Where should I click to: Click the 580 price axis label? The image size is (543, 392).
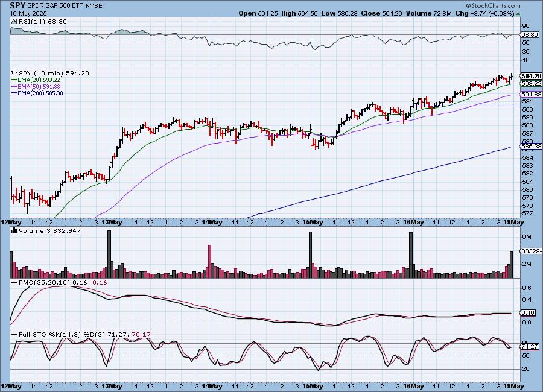(x=527, y=190)
